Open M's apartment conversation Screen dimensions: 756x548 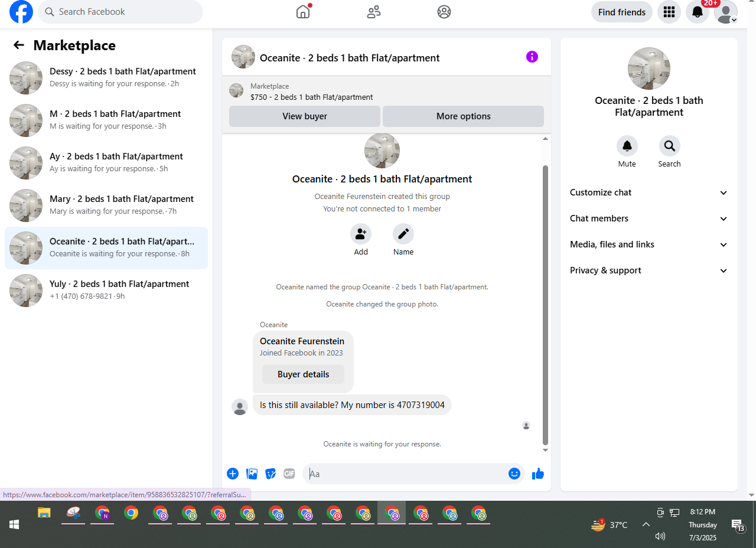106,120
